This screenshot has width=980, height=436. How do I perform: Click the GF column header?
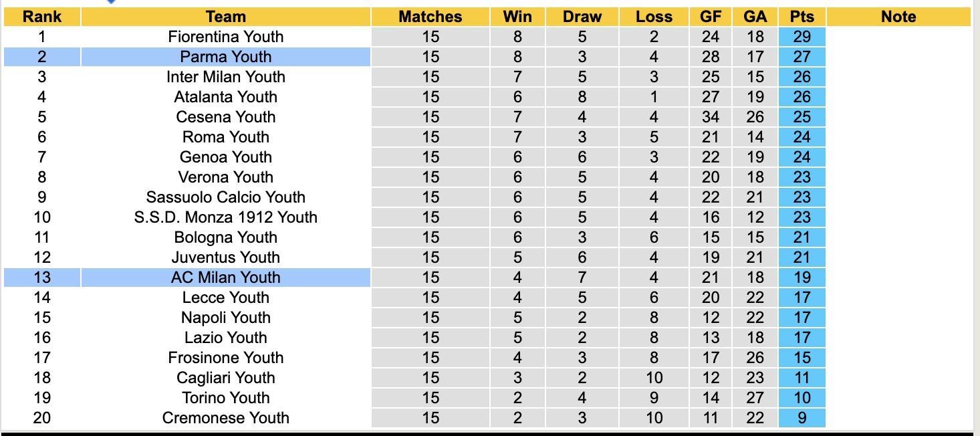coord(711,17)
